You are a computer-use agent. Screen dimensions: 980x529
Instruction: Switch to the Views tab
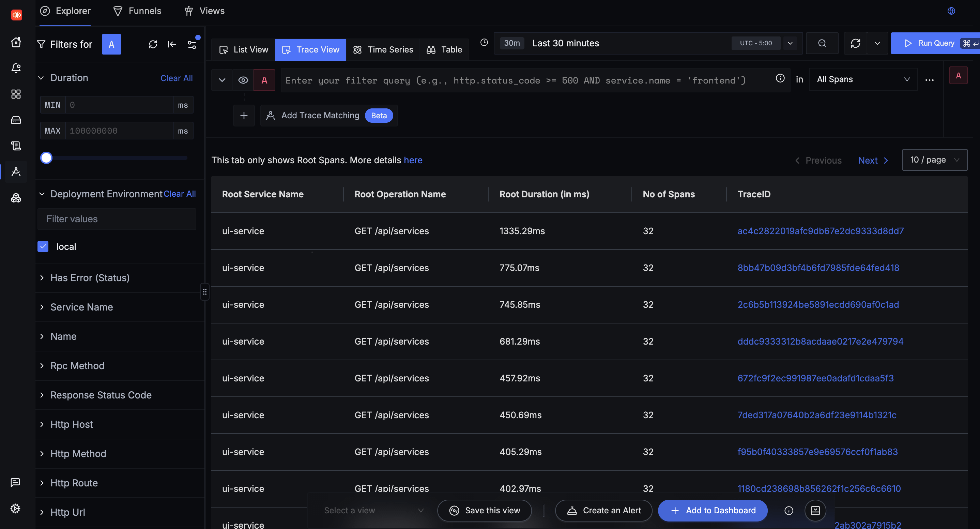[x=205, y=11]
